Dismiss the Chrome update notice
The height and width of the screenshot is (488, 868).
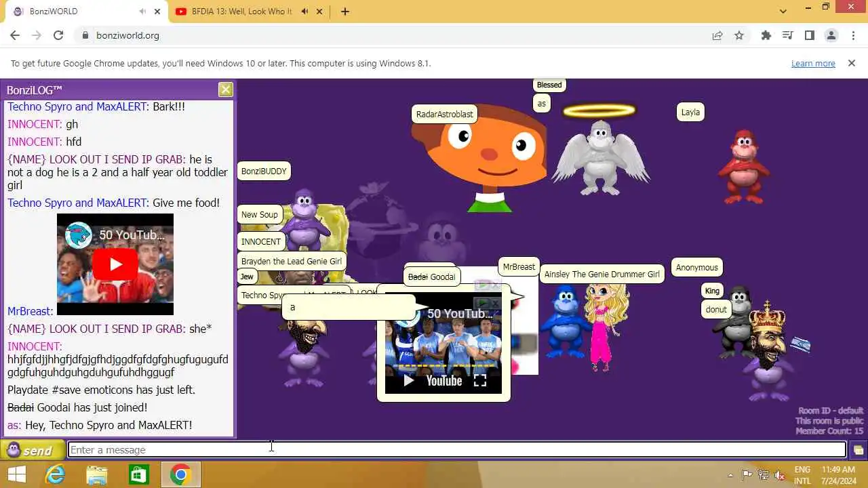[852, 63]
